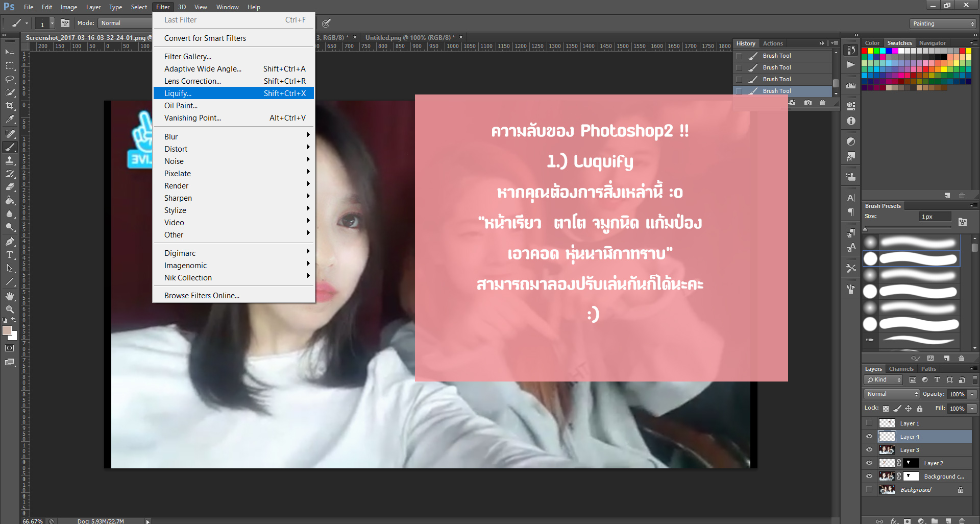Select the Horizontal Type tool
Image resolution: width=980 pixels, height=524 pixels.
[10, 255]
